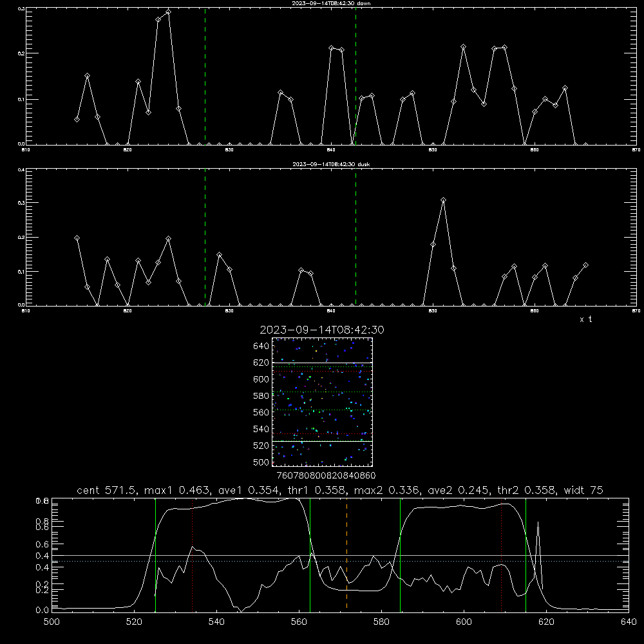Click the x-axis label 640 of bottom plot
This screenshot has width=644, height=644.
click(629, 622)
